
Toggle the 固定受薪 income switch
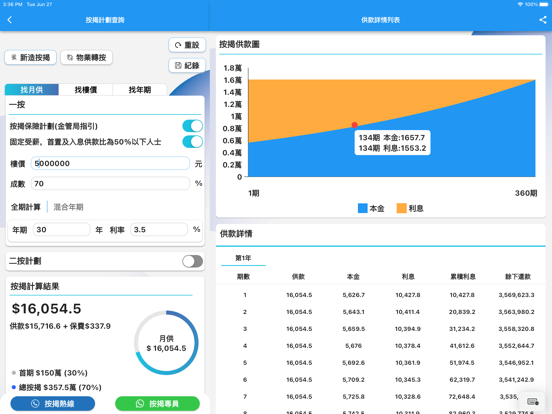point(192,142)
